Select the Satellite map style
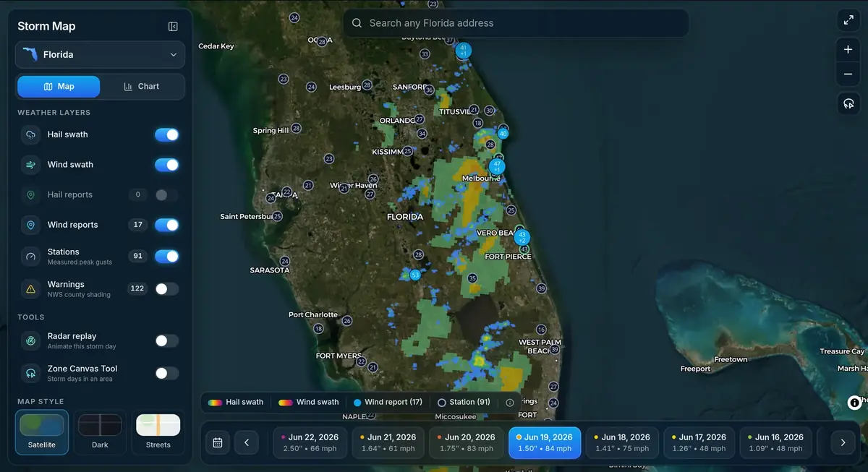Image resolution: width=868 pixels, height=472 pixels. (42, 432)
